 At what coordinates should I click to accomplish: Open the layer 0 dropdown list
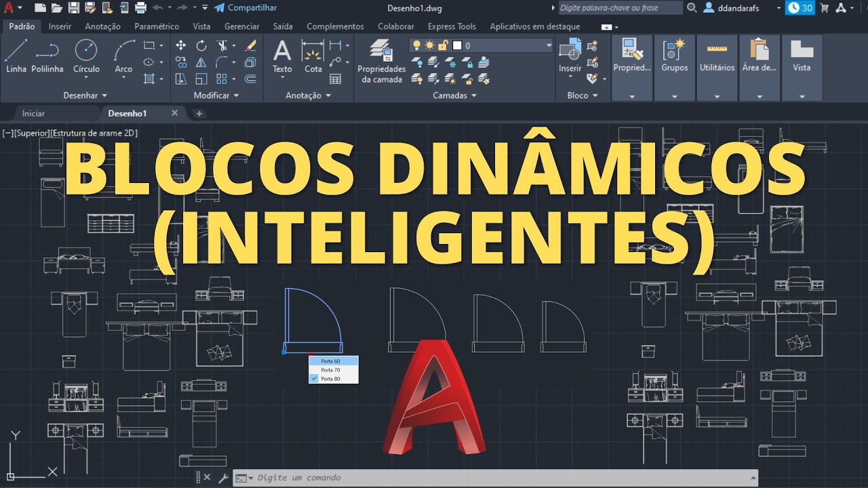(549, 45)
